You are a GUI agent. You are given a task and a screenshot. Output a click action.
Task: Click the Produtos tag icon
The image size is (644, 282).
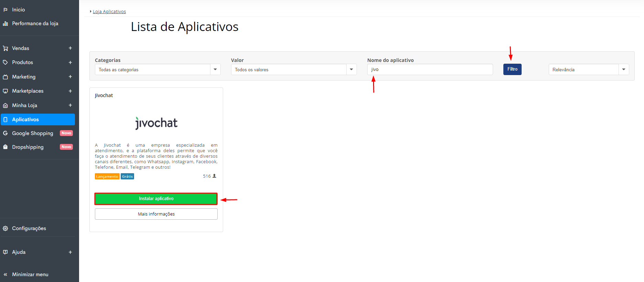coord(6,62)
